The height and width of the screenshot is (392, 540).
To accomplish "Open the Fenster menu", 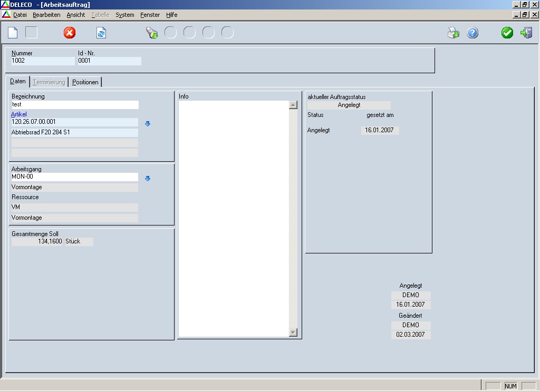I will tap(150, 15).
